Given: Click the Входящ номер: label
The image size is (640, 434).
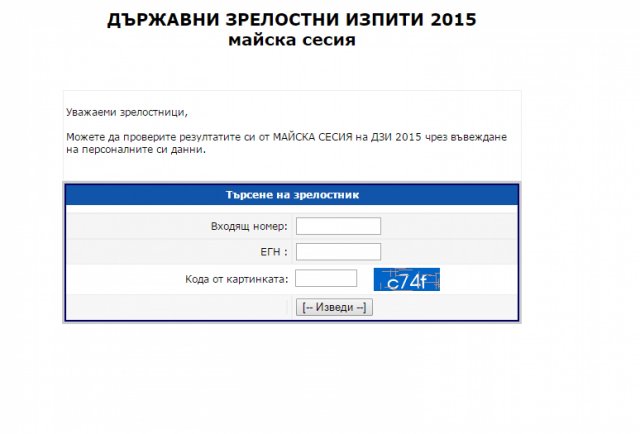Looking at the screenshot, I should (x=249, y=226).
